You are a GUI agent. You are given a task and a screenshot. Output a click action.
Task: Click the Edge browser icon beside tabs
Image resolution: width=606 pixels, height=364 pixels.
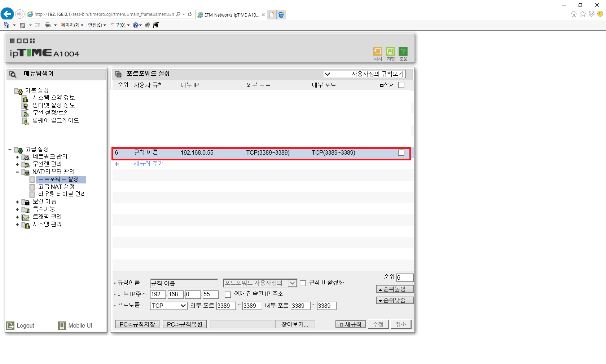coord(281,15)
